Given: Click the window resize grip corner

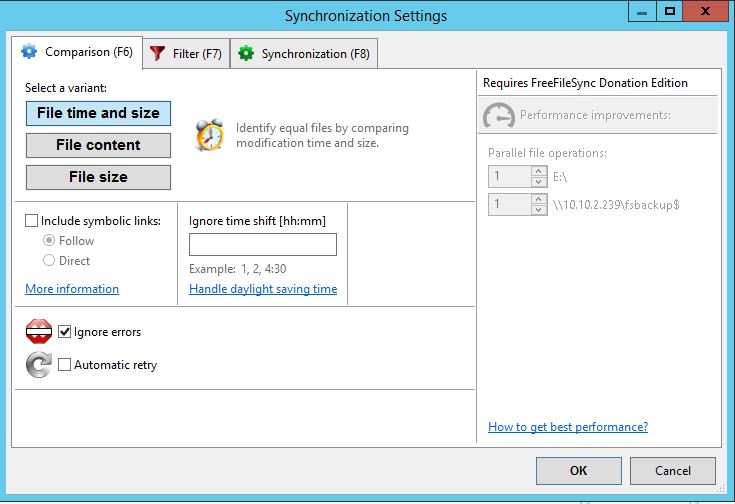Looking at the screenshot, I should click(720, 489).
